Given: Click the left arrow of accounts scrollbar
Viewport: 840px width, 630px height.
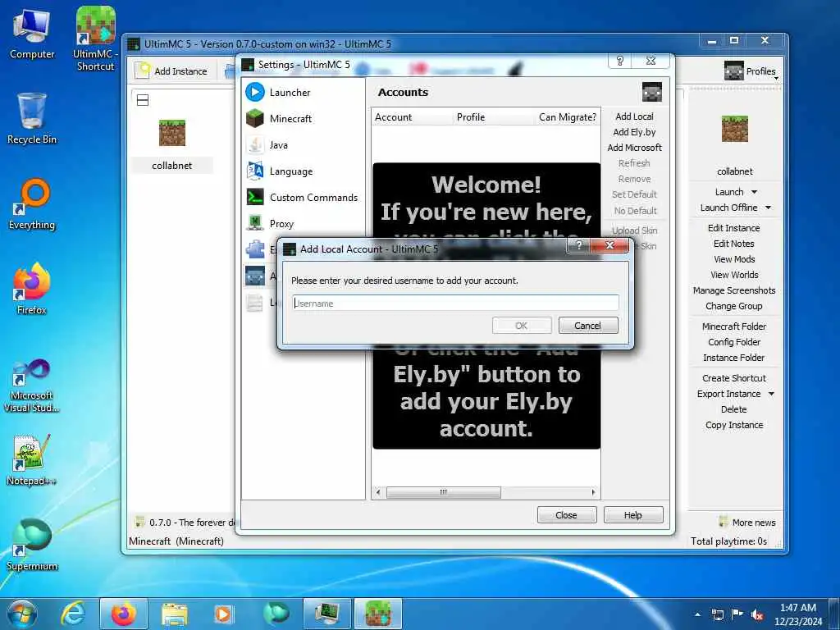Looking at the screenshot, I should (378, 492).
